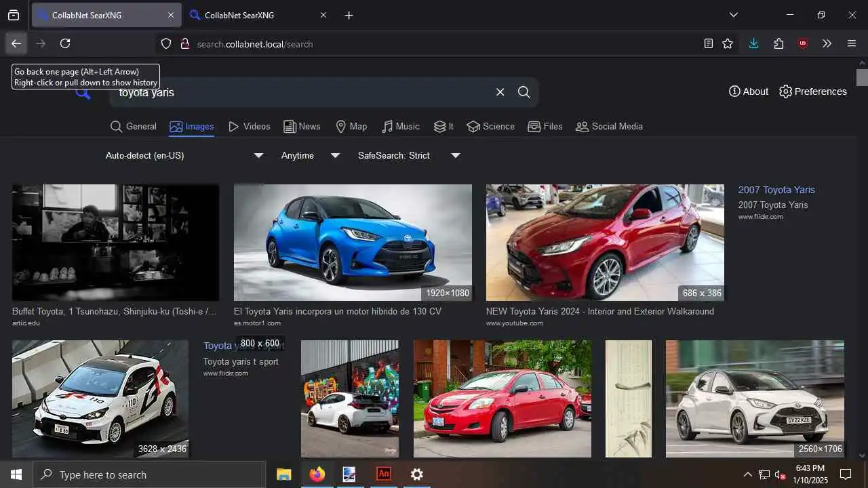List all tabs dropdown arrow

point(734,15)
